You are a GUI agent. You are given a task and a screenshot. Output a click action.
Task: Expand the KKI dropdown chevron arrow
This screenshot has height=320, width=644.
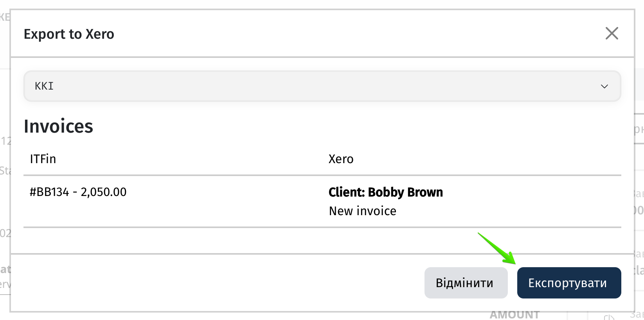click(x=604, y=86)
